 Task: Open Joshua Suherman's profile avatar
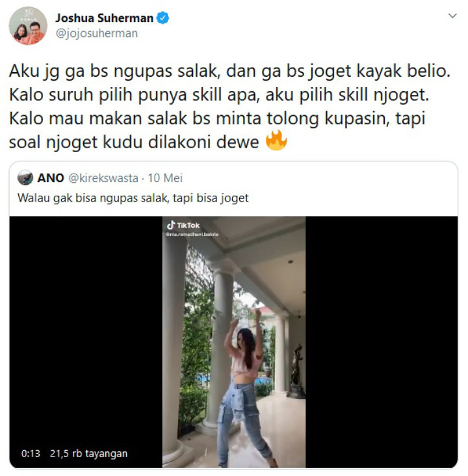click(x=28, y=26)
